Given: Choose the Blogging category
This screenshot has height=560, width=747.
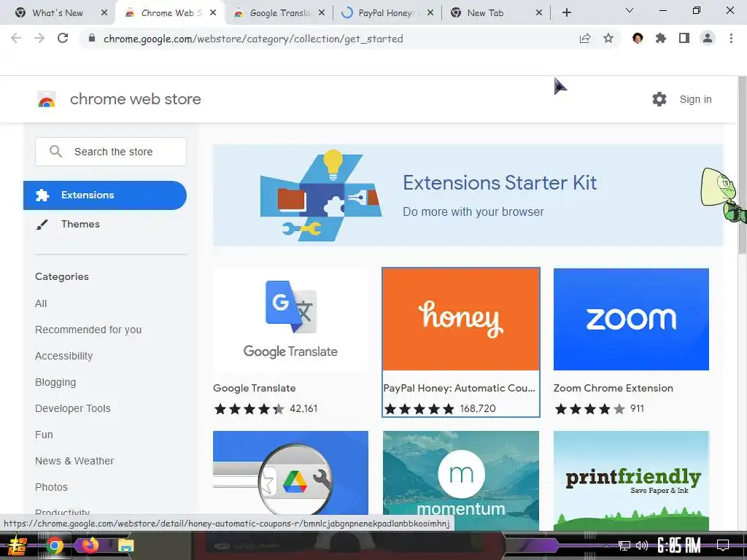Looking at the screenshot, I should click(x=55, y=382).
